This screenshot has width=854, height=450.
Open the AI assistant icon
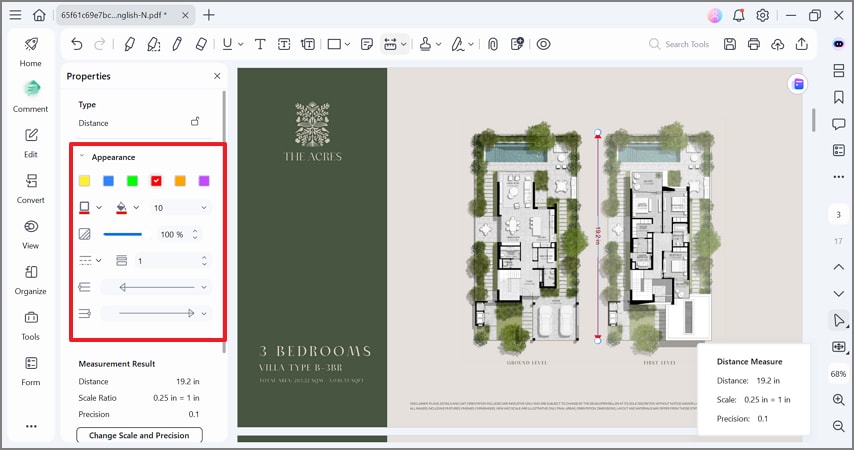839,44
